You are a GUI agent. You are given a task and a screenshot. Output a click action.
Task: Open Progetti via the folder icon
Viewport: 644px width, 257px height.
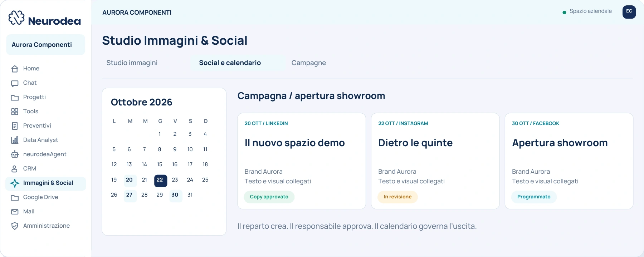coord(15,98)
